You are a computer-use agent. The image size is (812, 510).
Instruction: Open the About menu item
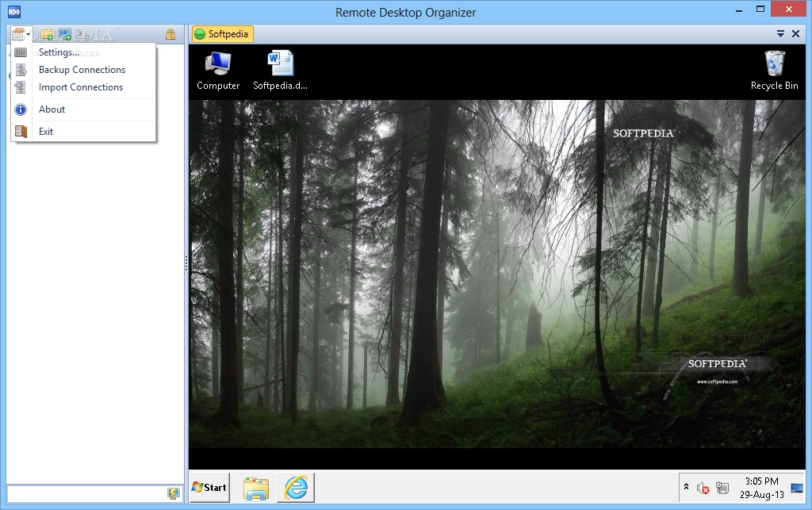pos(83,109)
